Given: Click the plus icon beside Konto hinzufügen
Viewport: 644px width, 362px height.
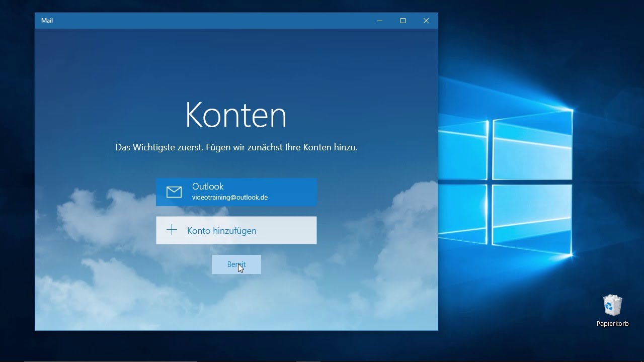Looking at the screenshot, I should click(172, 230).
